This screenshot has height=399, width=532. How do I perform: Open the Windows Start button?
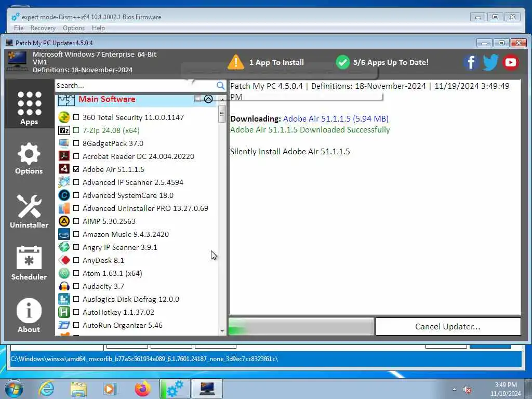(x=14, y=389)
